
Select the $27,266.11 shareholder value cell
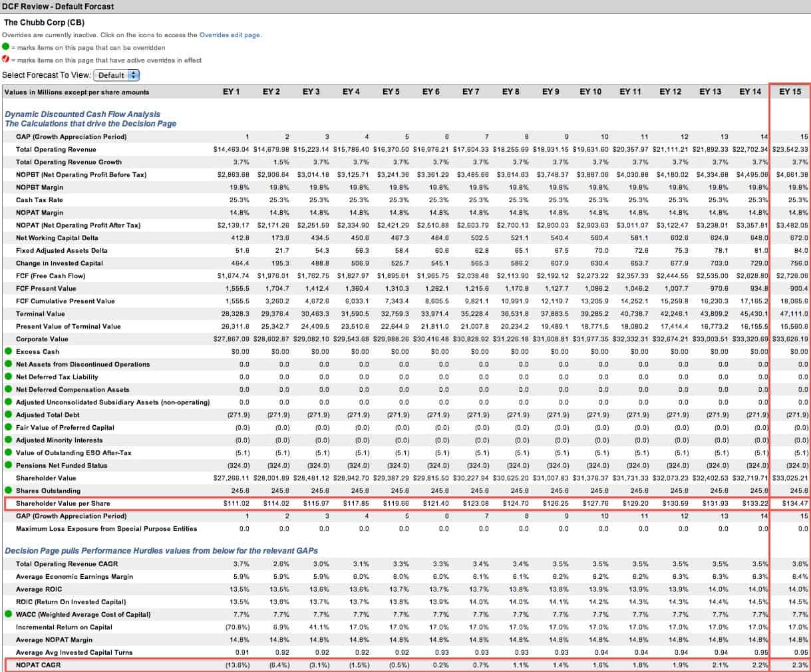click(x=230, y=478)
